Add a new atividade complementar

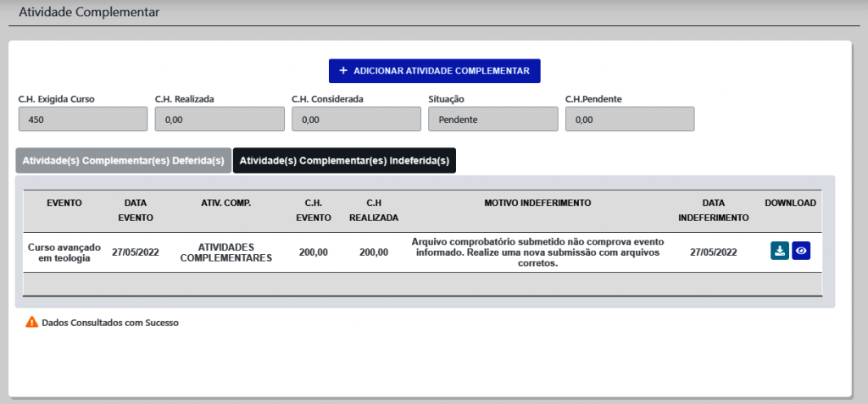coord(434,71)
